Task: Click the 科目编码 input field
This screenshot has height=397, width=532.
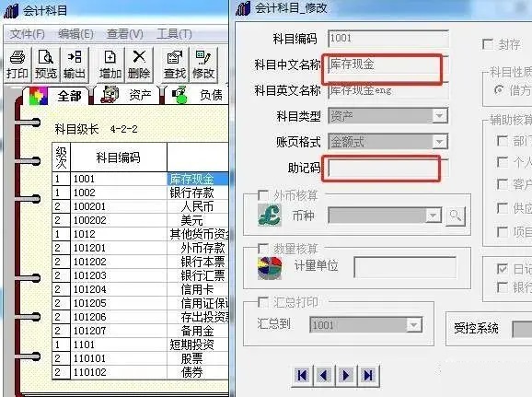Action: click(388, 39)
